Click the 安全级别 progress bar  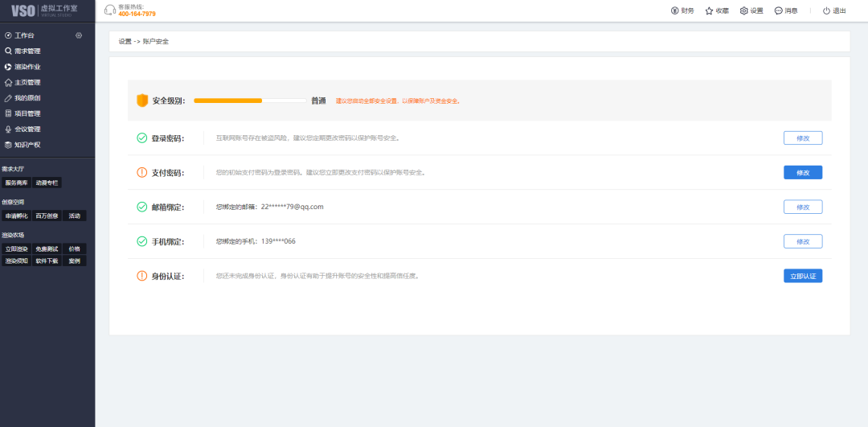tap(249, 101)
